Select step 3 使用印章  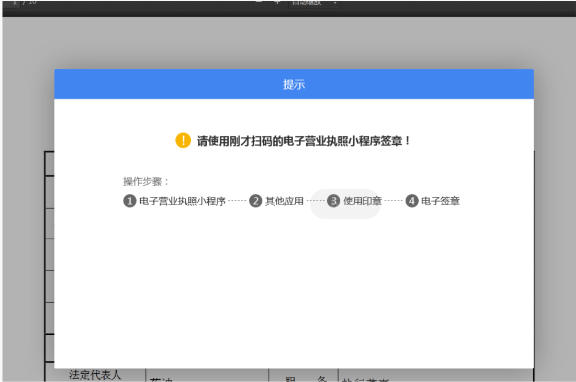[x=354, y=201]
